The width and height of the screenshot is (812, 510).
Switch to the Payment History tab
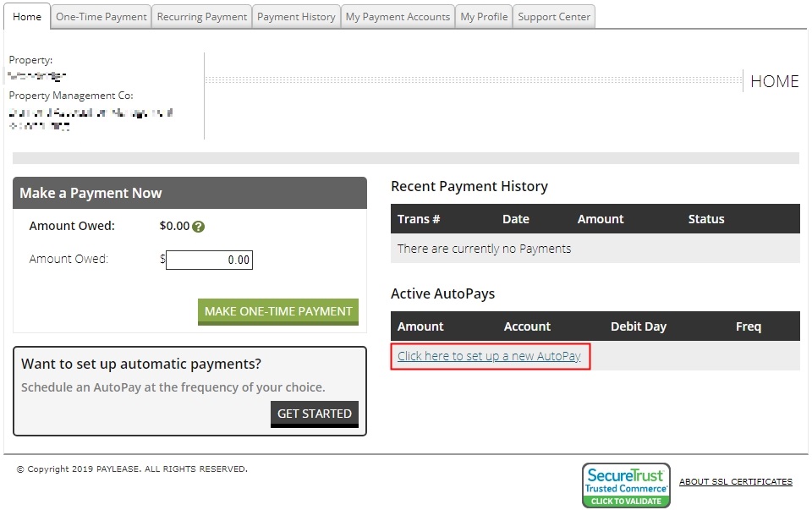[x=296, y=15]
